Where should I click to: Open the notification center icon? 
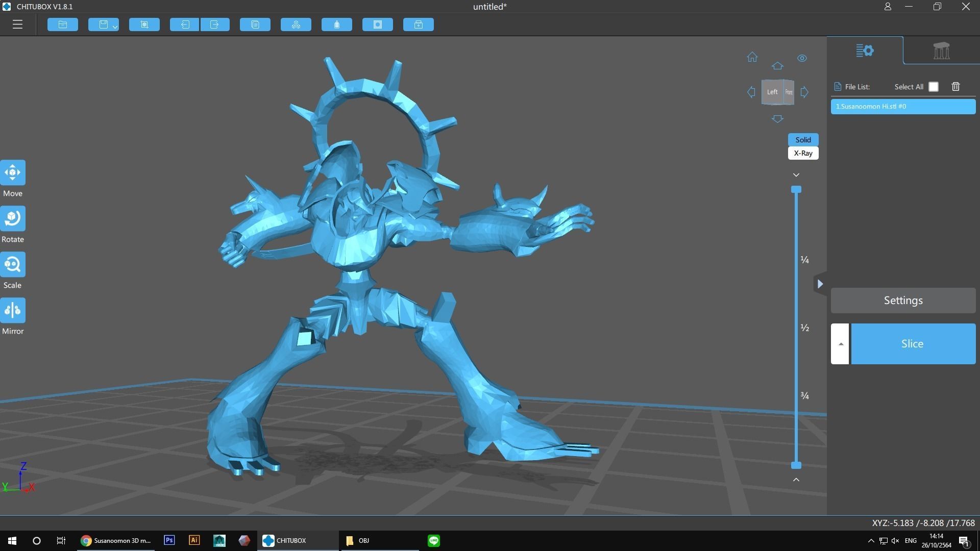[x=964, y=541]
